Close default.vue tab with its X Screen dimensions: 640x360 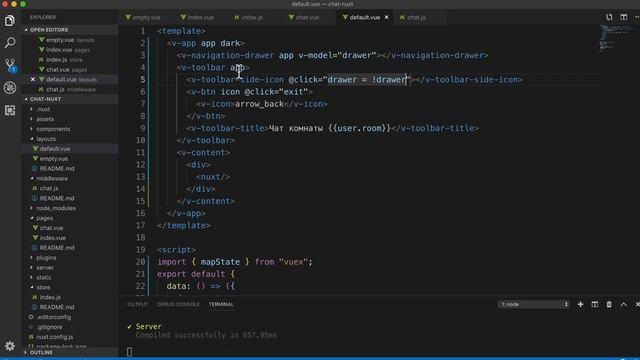pos(387,17)
